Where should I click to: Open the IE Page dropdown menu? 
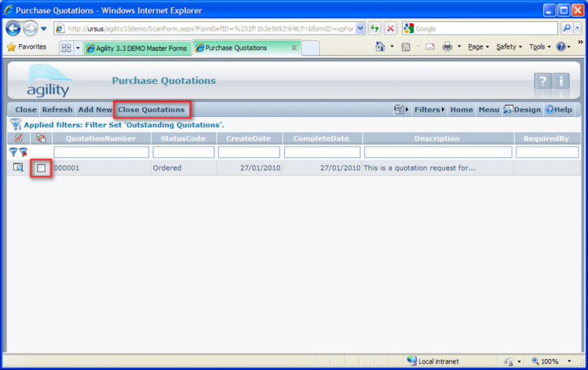478,47
